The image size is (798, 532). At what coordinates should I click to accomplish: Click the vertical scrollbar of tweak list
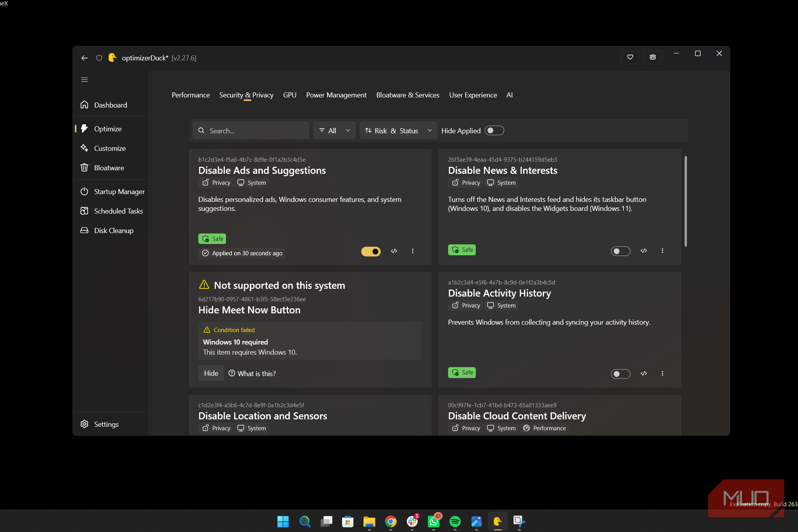pos(685,201)
